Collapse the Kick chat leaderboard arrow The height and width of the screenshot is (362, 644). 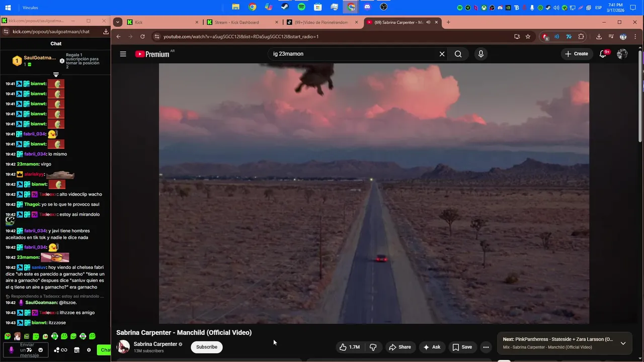pyautogui.click(x=56, y=75)
